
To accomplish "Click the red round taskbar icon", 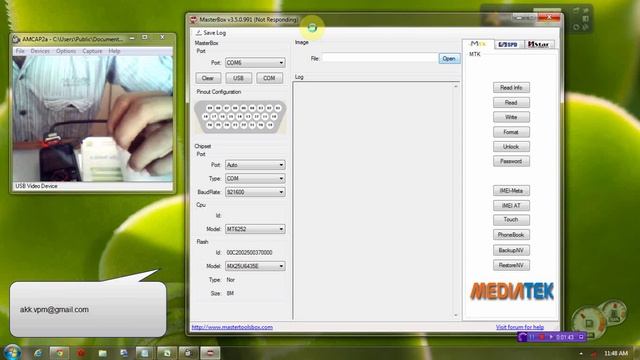I will point(81,353).
